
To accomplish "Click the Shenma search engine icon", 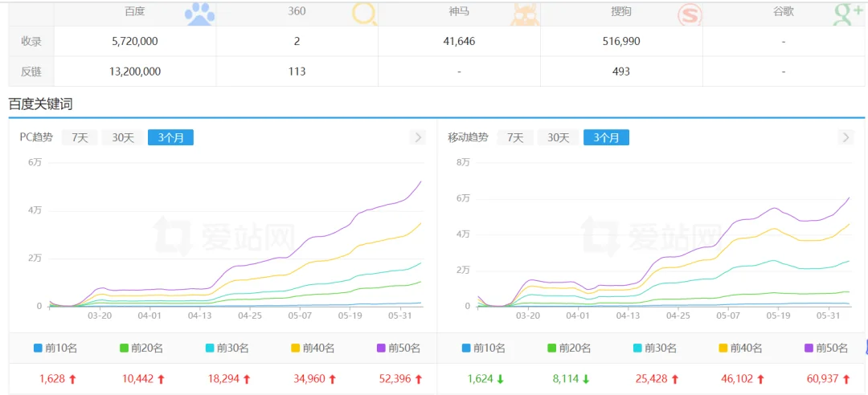I will (524, 14).
